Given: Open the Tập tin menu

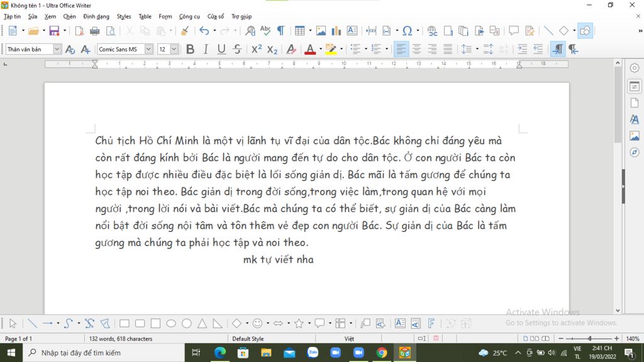Looking at the screenshot, I should pyautogui.click(x=12, y=16).
